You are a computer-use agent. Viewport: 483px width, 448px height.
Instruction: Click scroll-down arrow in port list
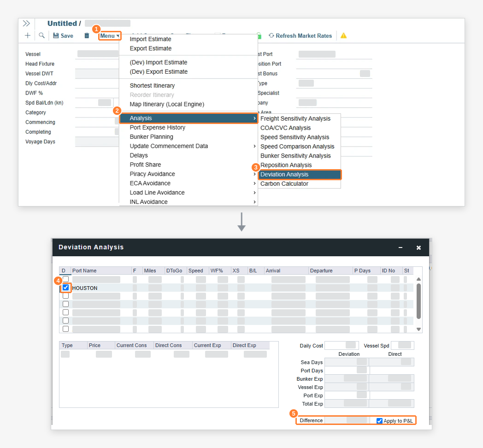click(x=418, y=329)
